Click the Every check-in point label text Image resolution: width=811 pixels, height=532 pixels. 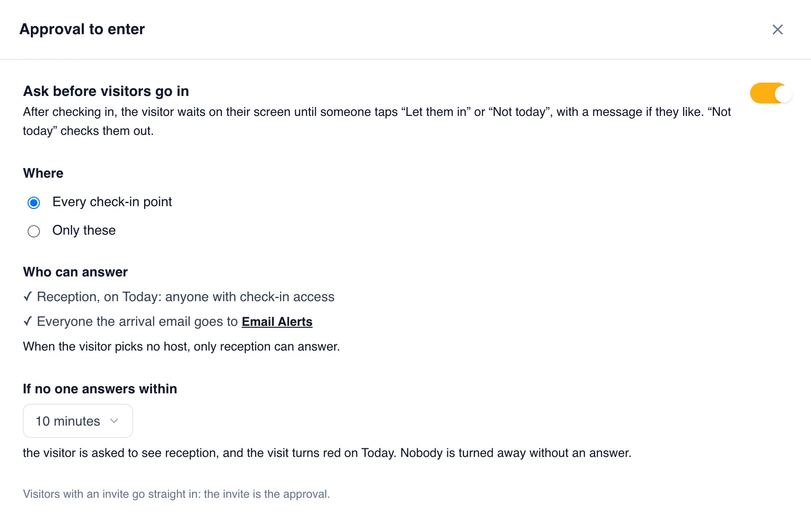point(112,202)
